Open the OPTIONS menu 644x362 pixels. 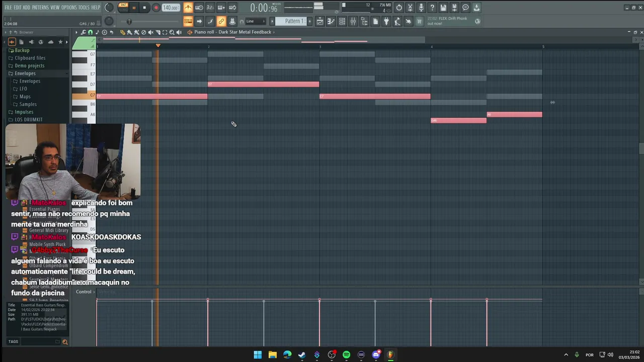(69, 8)
